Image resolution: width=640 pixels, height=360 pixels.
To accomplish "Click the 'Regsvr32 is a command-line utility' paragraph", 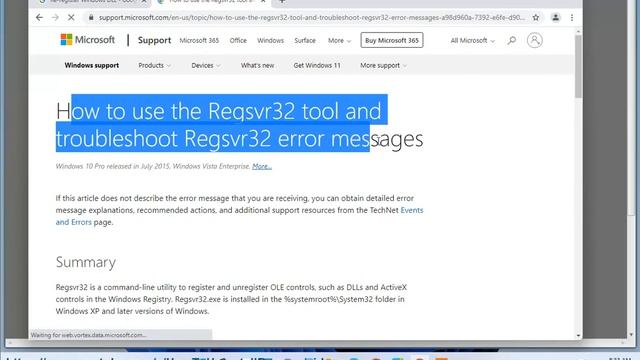I will click(x=231, y=299).
